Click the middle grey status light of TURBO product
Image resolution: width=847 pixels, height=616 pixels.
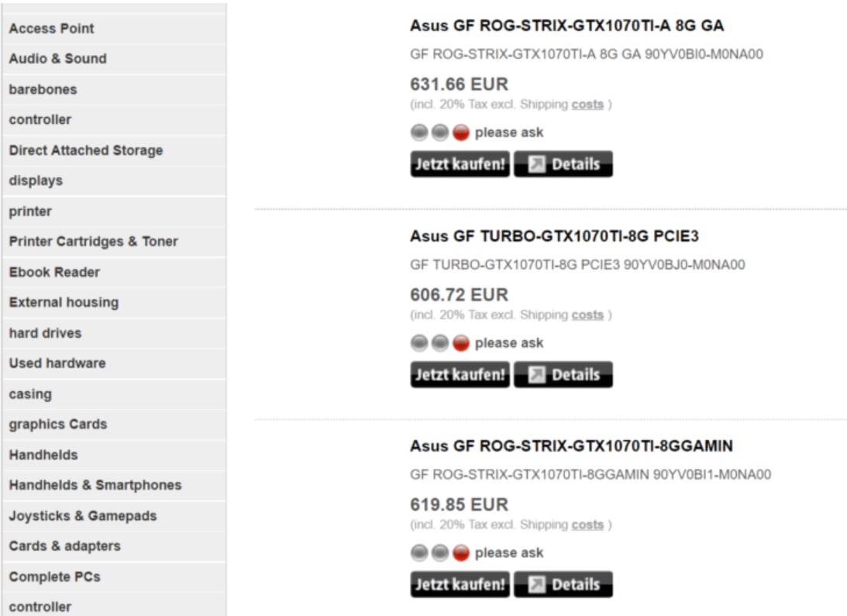click(440, 343)
